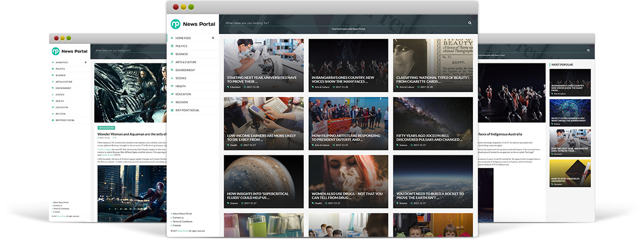Click Education tag on universities article card
This screenshot has height=241, width=644.
pos(234,87)
